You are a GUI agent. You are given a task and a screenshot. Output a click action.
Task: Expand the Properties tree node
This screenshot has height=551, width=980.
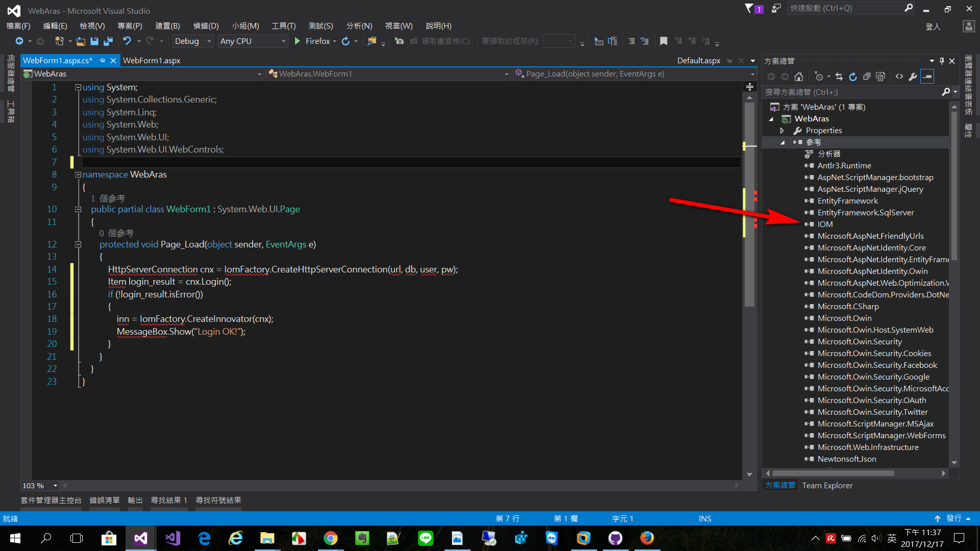782,131
